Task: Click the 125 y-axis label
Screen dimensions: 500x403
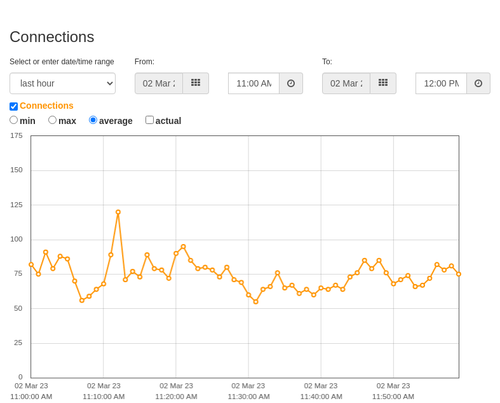Action: (16, 205)
